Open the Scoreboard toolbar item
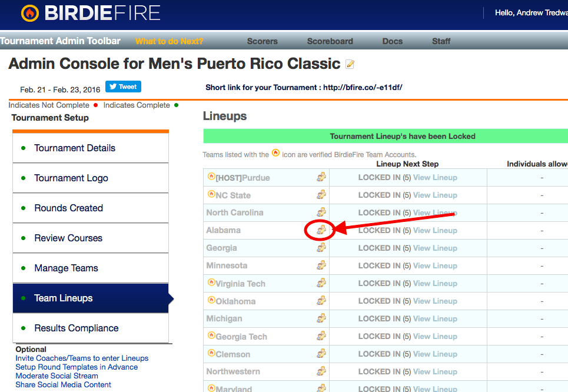 point(330,41)
